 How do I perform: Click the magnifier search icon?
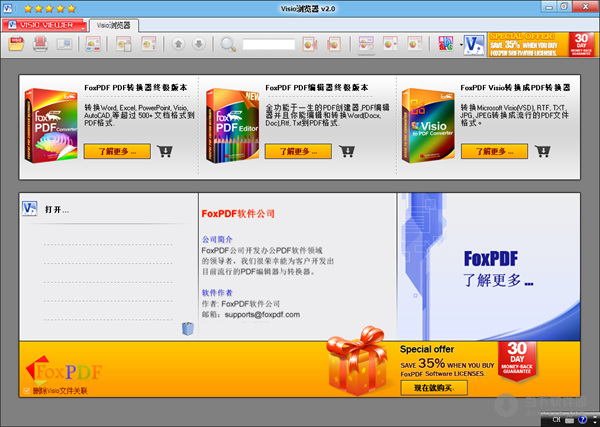[x=228, y=44]
